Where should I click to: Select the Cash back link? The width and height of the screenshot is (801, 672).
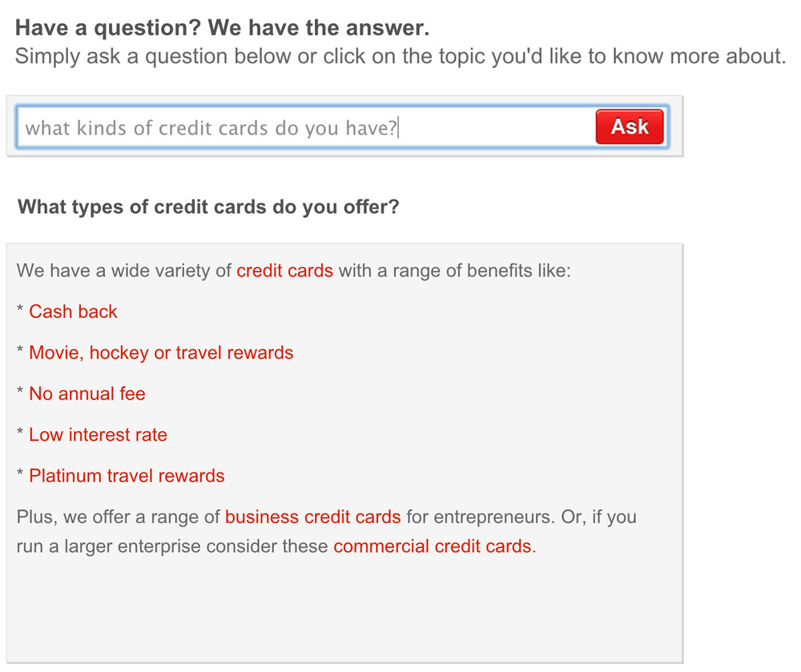point(73,312)
